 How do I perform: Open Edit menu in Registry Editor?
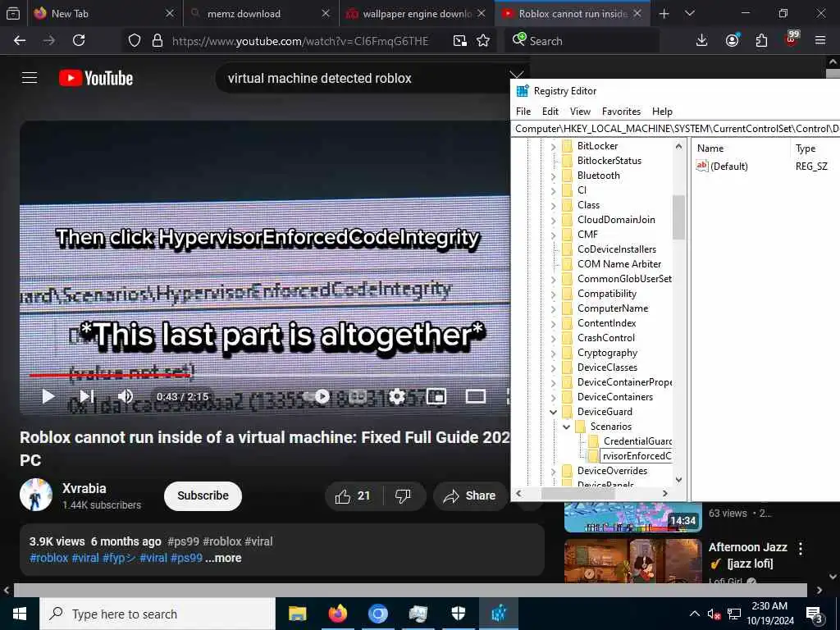pos(550,112)
